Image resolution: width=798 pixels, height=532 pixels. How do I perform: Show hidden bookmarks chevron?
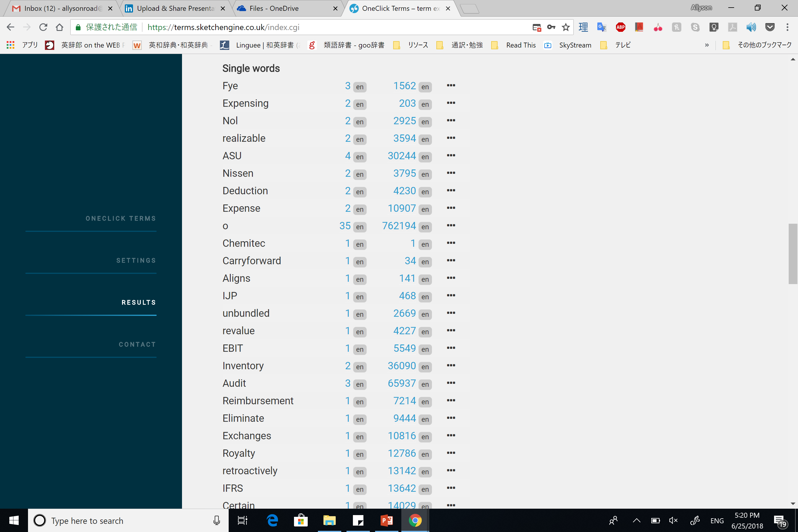tap(707, 45)
